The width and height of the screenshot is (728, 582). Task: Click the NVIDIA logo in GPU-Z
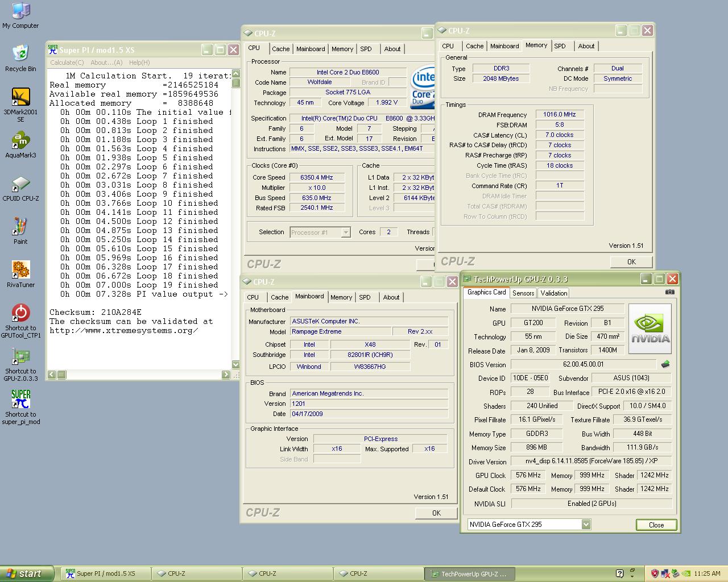[x=650, y=329]
